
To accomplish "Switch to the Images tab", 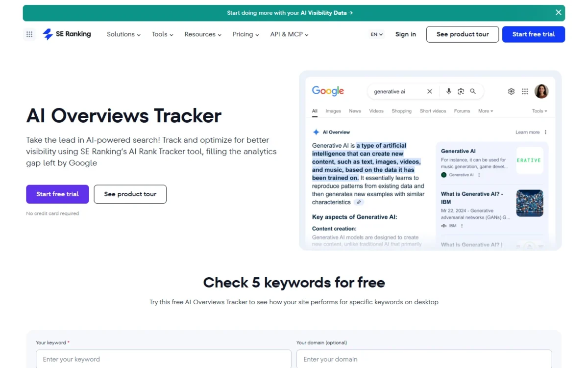I will coord(333,111).
